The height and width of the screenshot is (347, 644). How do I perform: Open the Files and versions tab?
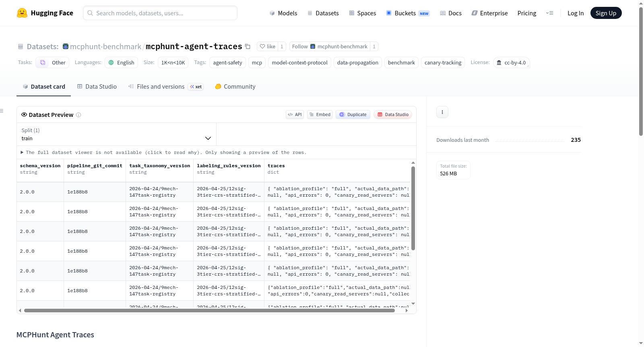(x=166, y=87)
